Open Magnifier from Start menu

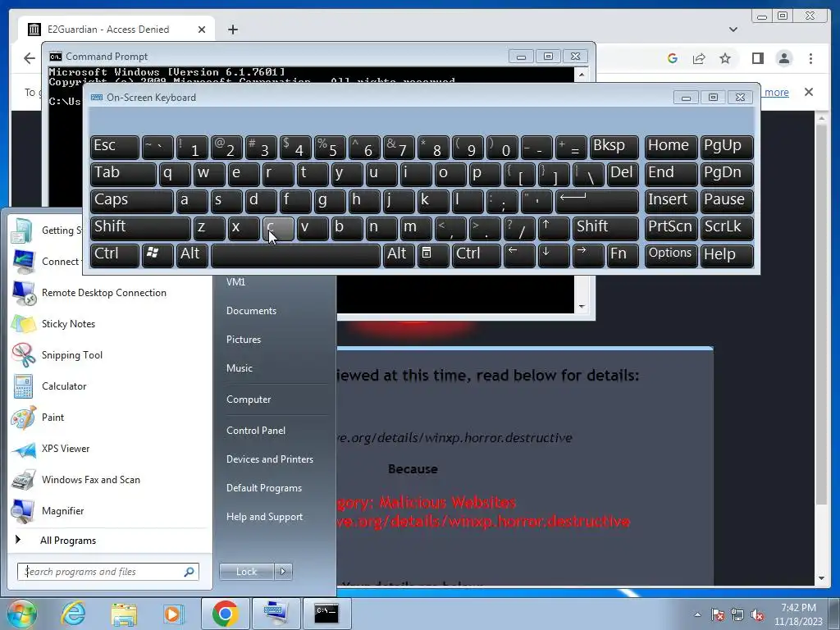pos(110,510)
